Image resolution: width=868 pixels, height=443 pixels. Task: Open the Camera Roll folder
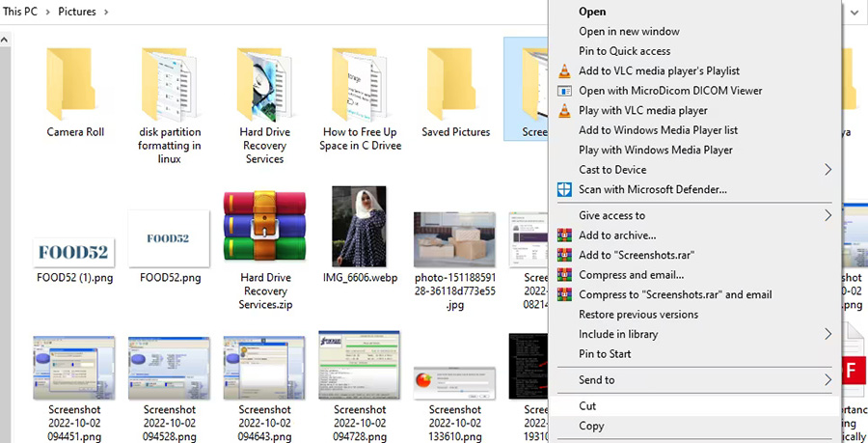pyautogui.click(x=75, y=85)
